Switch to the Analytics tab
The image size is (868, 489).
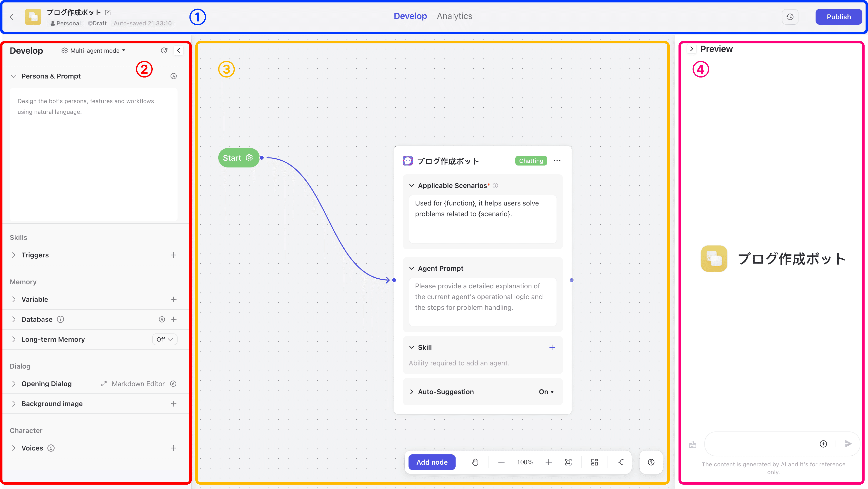(x=454, y=16)
